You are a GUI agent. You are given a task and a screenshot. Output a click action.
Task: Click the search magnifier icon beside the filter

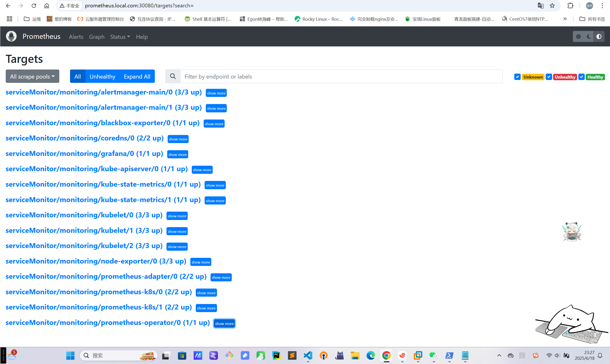click(x=173, y=76)
